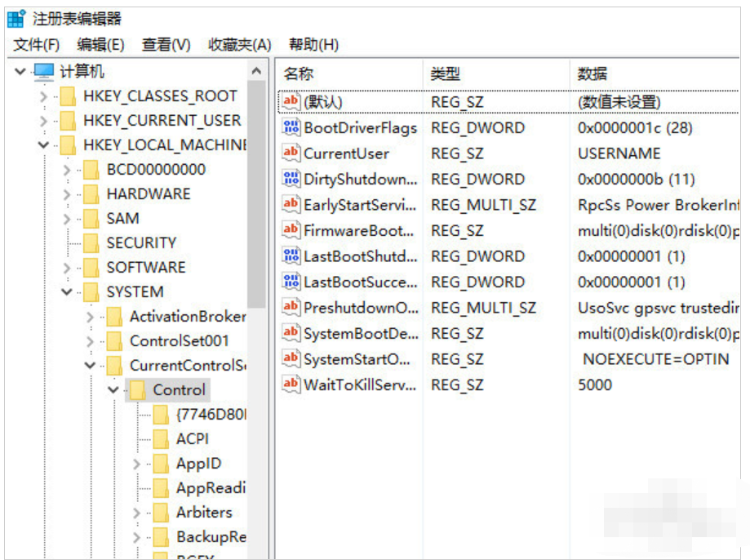The width and height of the screenshot is (750, 560).
Task: Click the BootDriverFlags DWORD value icon
Action: pos(291,127)
